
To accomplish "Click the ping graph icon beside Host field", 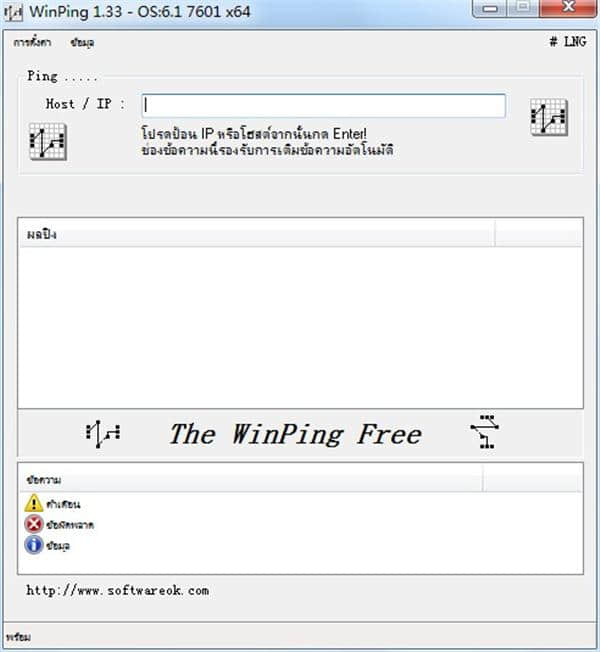I will [549, 117].
